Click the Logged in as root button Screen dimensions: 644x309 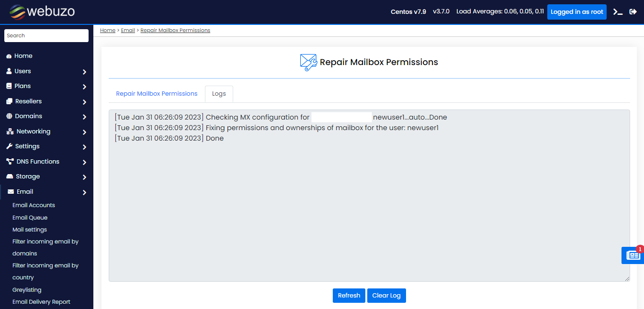pyautogui.click(x=577, y=12)
